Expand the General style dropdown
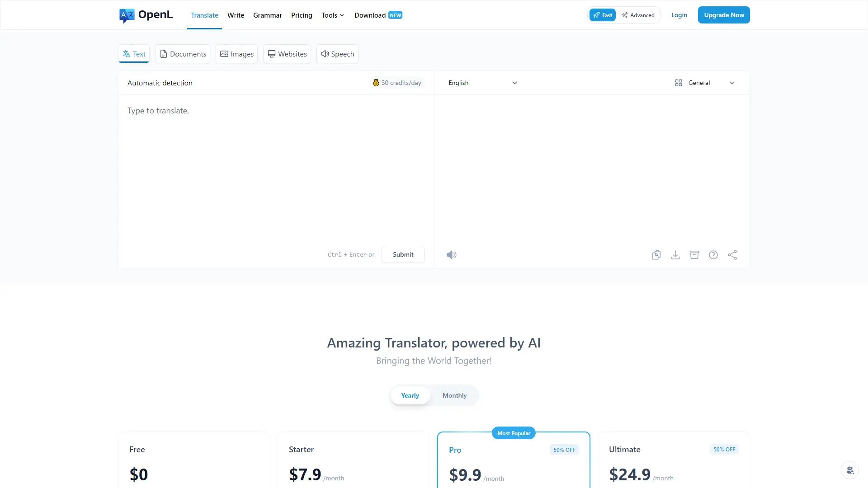 (x=704, y=83)
